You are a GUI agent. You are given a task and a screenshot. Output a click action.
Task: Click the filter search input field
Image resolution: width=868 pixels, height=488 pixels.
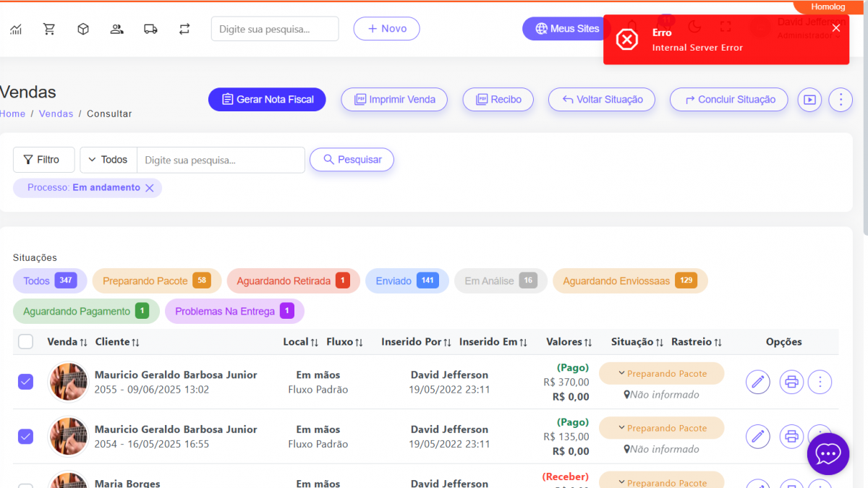pyautogui.click(x=221, y=160)
